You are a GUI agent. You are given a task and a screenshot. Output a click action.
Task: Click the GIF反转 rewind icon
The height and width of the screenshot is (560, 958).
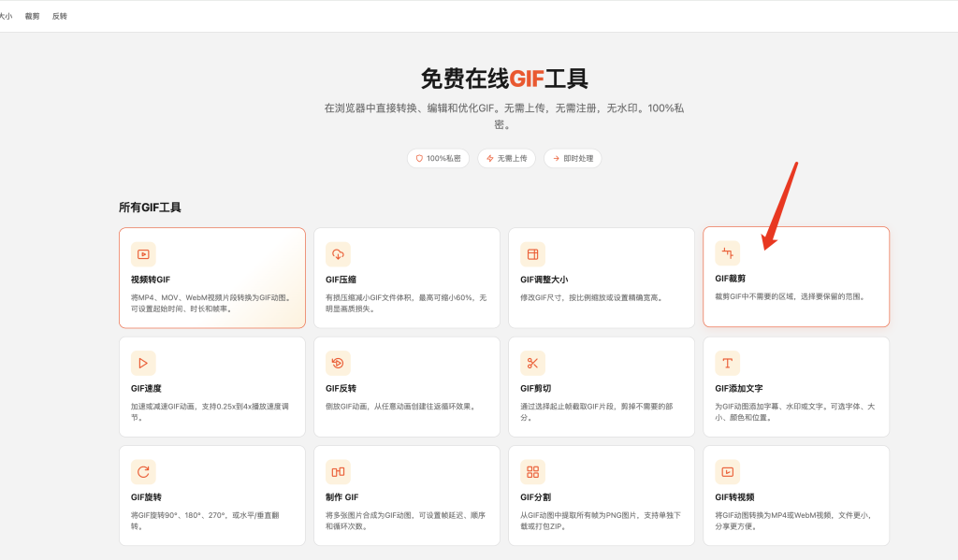(x=338, y=363)
